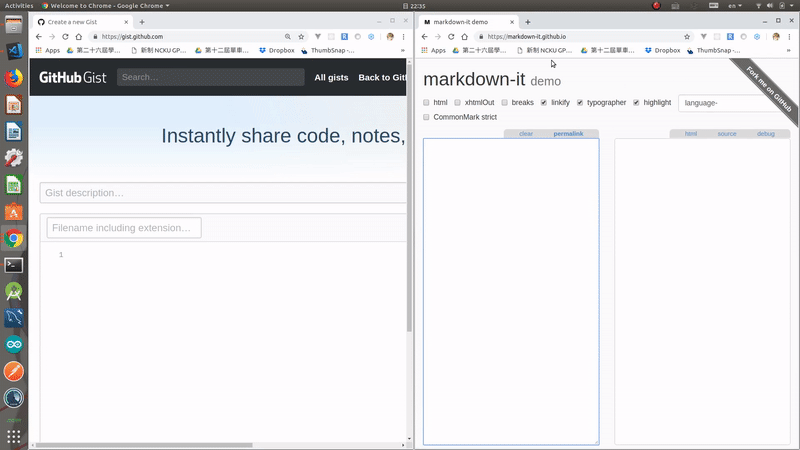Open the clock calendar at 22:35
The height and width of the screenshot is (450, 800).
(414, 6)
